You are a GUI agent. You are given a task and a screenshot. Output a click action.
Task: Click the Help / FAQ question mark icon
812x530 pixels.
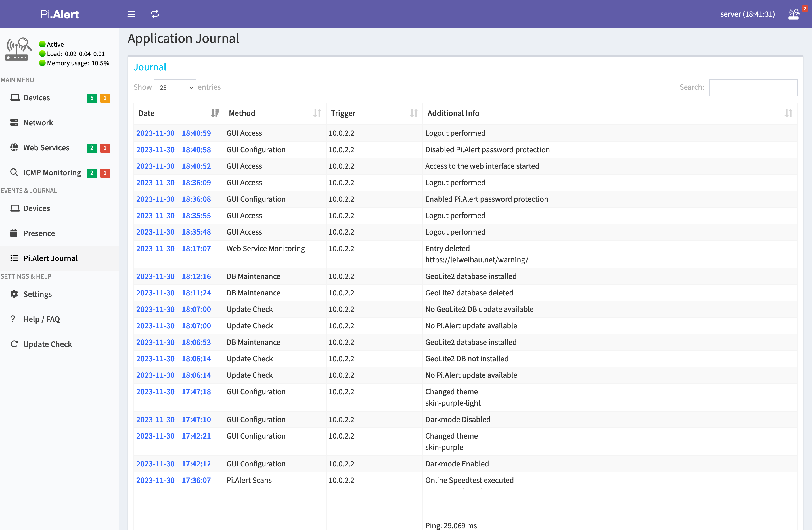pyautogui.click(x=13, y=319)
